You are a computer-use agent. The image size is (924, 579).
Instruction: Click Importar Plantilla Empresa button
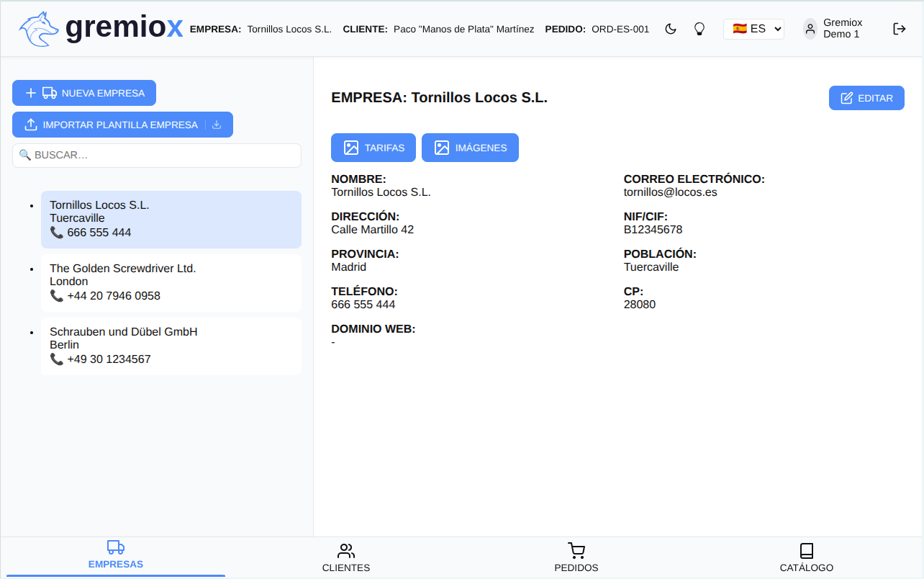(112, 125)
